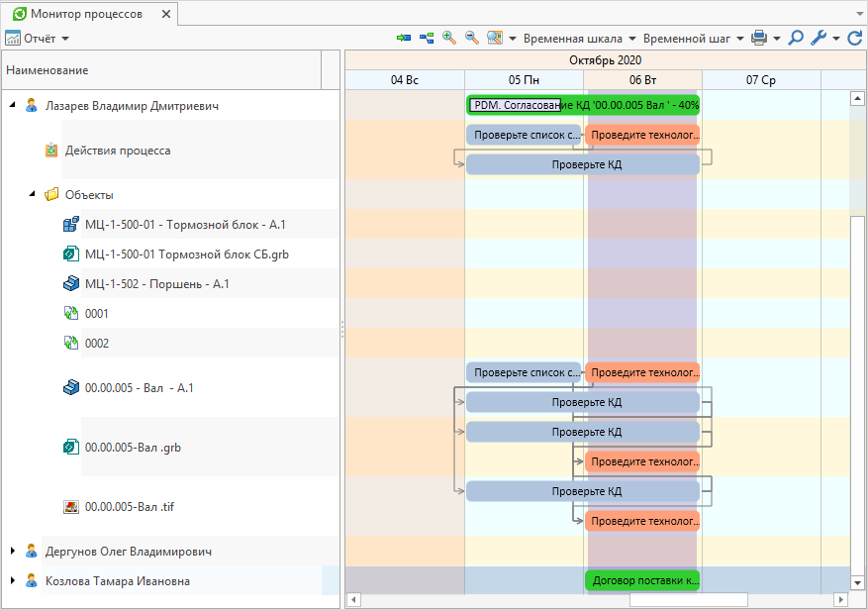Click topmost orange Проведите технолог... task bar
This screenshot has height=610, width=868.
tap(642, 135)
